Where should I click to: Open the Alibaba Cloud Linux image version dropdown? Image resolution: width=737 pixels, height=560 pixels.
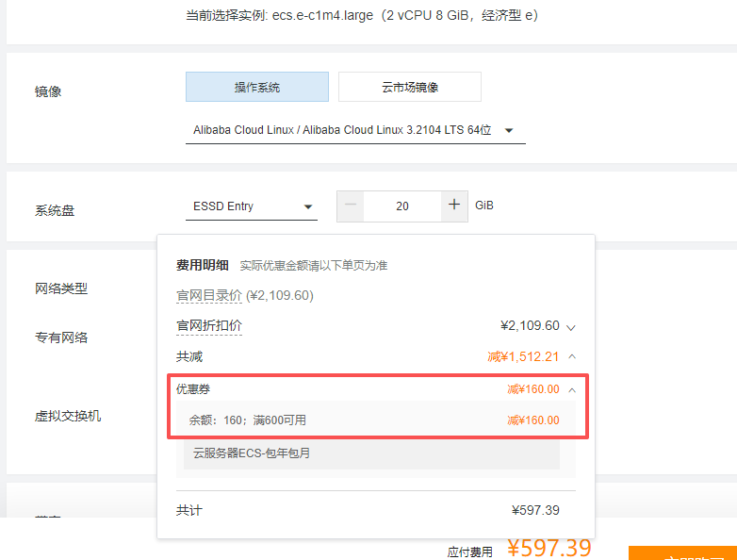pyautogui.click(x=354, y=130)
